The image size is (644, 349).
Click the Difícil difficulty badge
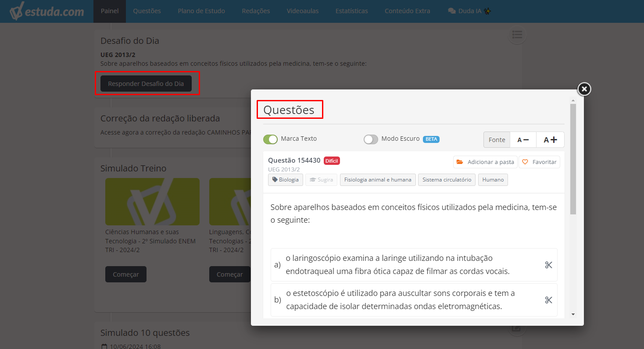332,160
